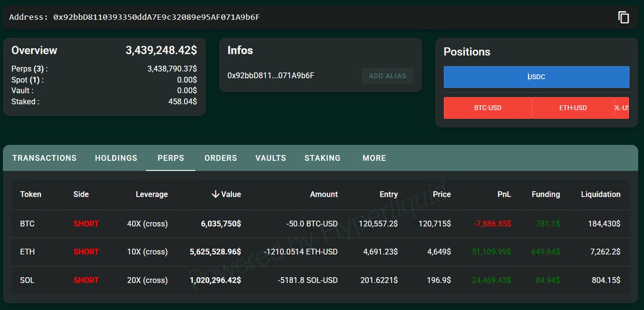Open the VAULTS tab
The image size is (644, 310).
pyautogui.click(x=270, y=158)
